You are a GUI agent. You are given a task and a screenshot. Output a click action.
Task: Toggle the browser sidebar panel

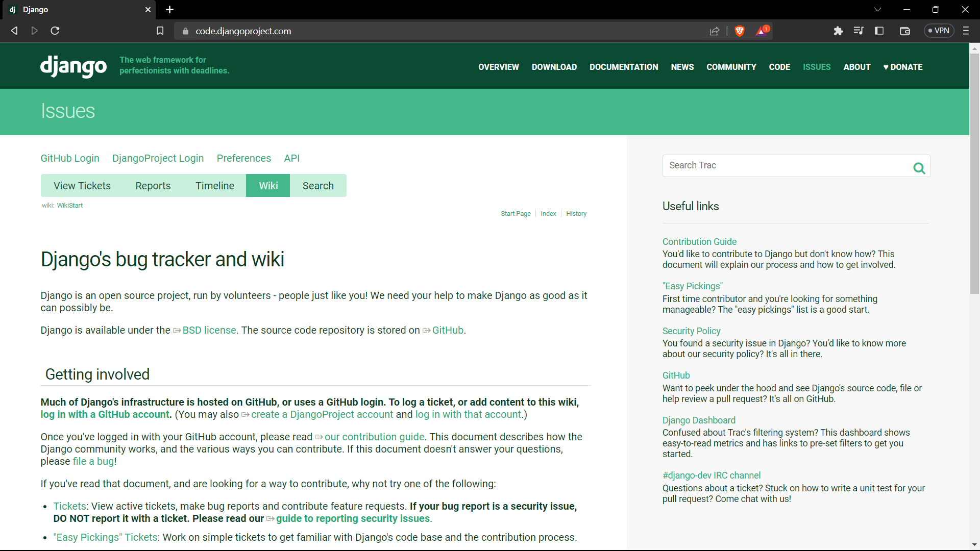coord(879,31)
